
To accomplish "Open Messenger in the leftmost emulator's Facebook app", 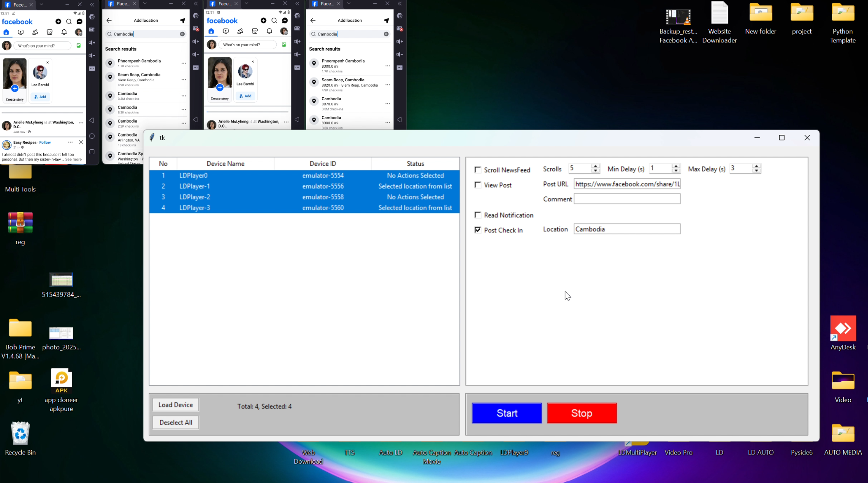I will [80, 21].
